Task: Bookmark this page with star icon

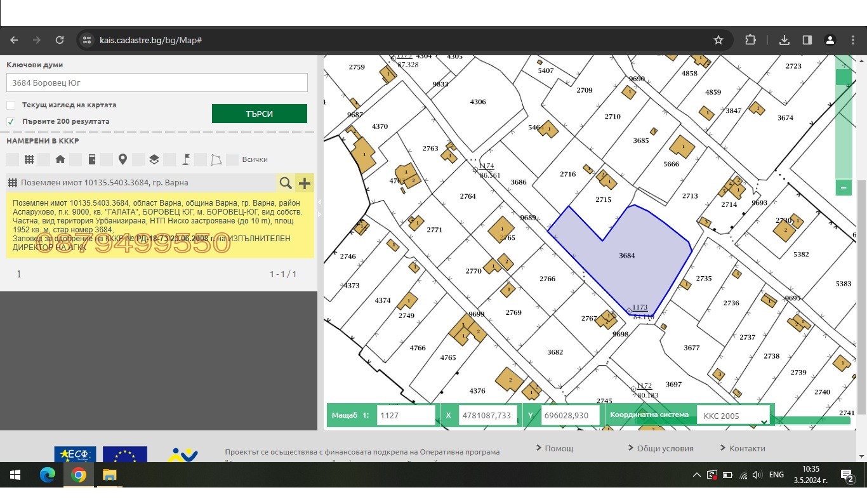Action: 718,40
